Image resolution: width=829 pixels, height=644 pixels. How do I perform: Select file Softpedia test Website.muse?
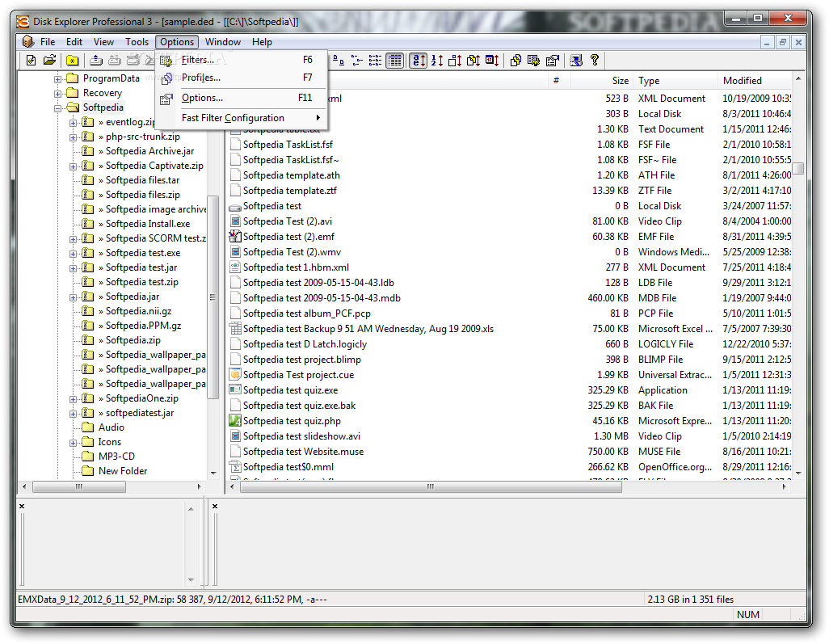click(x=303, y=452)
